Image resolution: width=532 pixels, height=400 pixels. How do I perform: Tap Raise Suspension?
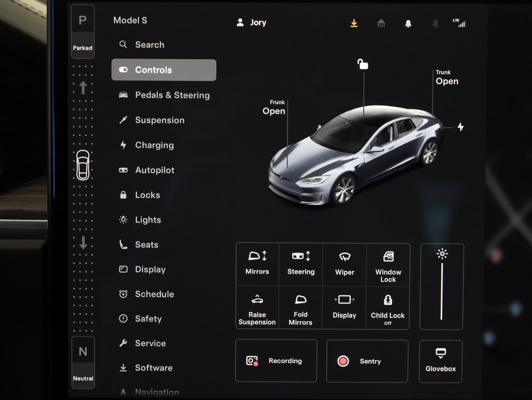[257, 308]
